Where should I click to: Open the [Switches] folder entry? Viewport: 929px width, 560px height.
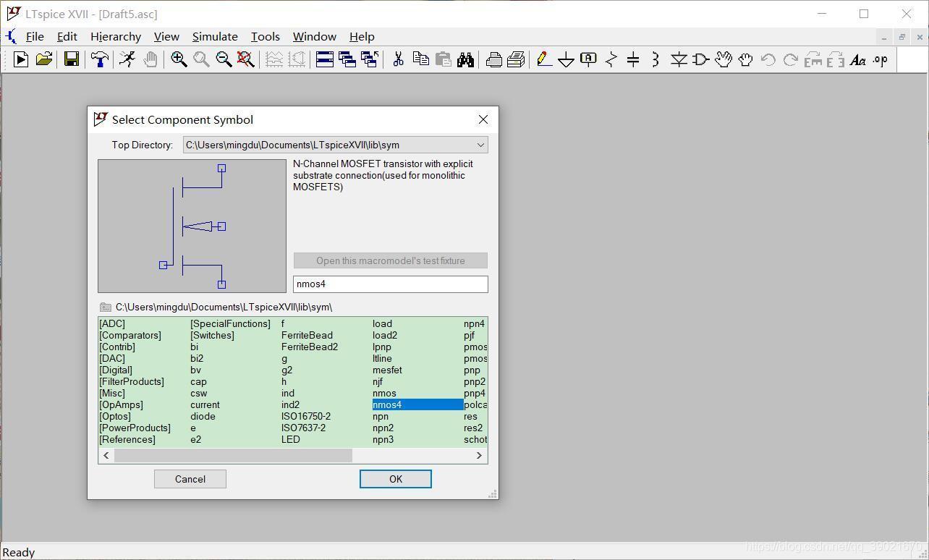[212, 335]
